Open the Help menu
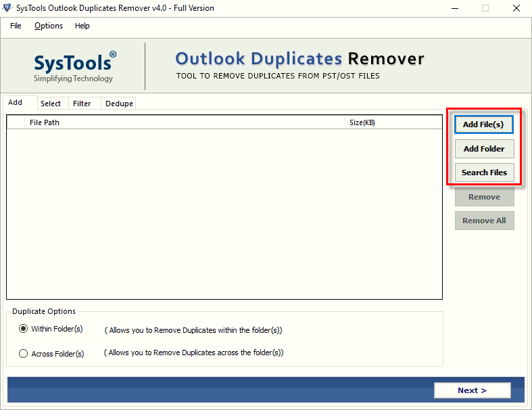This screenshot has width=532, height=410. pos(82,26)
